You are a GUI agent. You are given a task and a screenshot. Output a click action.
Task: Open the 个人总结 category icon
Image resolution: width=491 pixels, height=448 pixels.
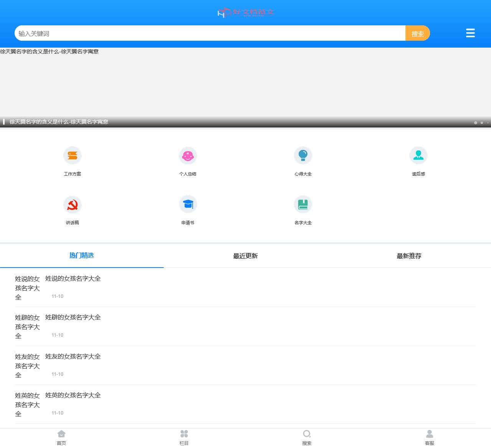[x=188, y=155]
